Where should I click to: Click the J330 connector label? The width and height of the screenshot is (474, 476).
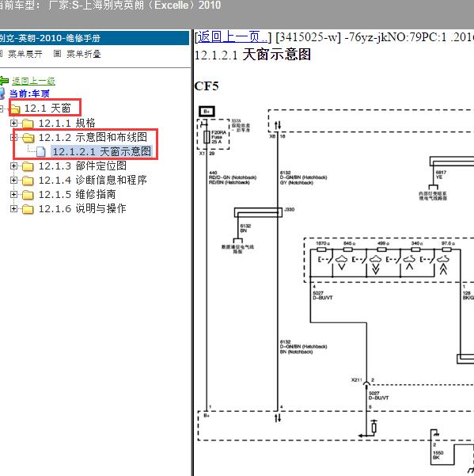click(x=290, y=209)
